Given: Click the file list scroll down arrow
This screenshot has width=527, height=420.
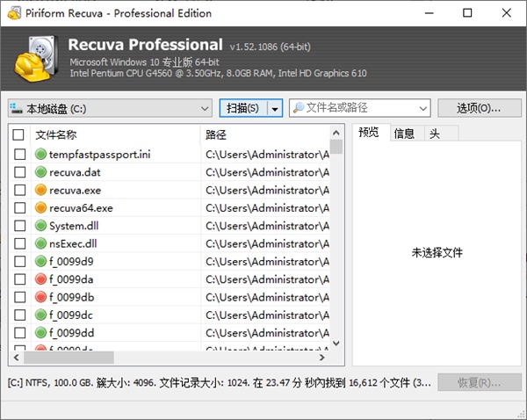Looking at the screenshot, I should point(336,344).
